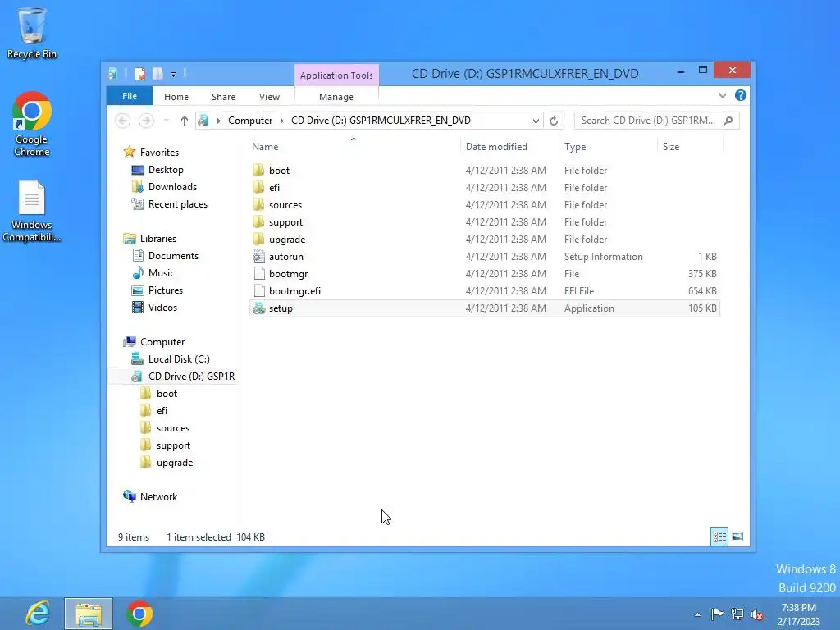Select the setup application file
840x630 pixels.
pyautogui.click(x=485, y=308)
